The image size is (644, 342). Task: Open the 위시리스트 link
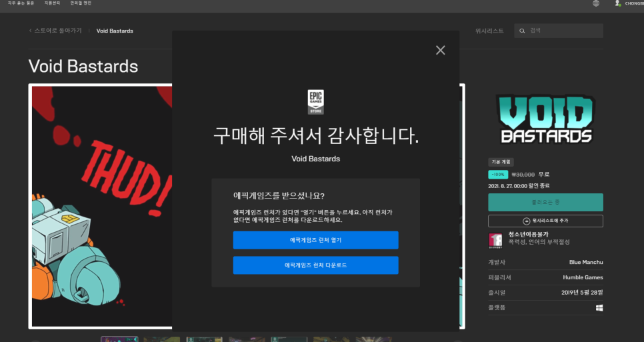pos(489,31)
